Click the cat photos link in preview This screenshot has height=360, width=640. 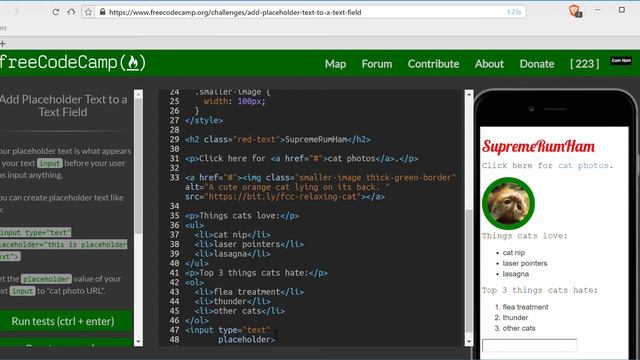583,166
